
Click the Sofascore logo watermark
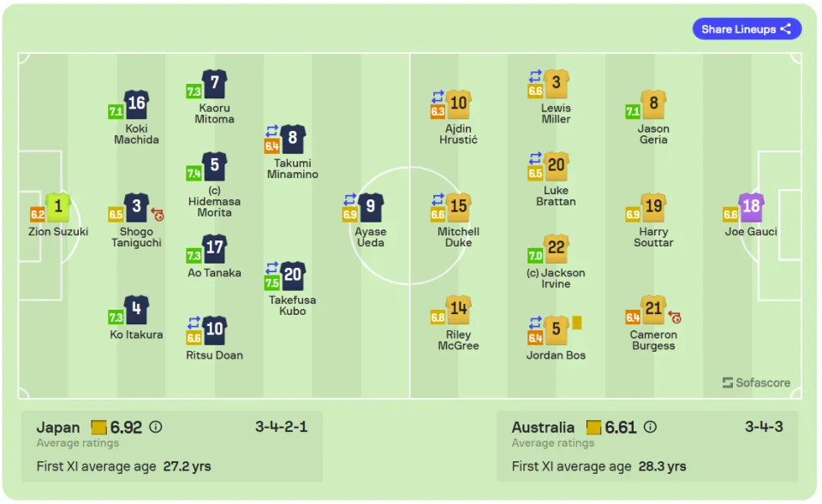pos(756,382)
